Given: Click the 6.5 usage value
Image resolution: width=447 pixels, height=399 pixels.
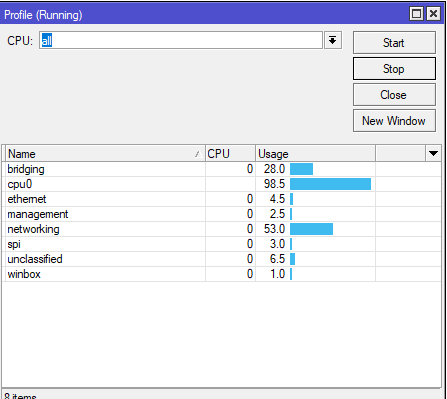Looking at the screenshot, I should (x=277, y=259).
